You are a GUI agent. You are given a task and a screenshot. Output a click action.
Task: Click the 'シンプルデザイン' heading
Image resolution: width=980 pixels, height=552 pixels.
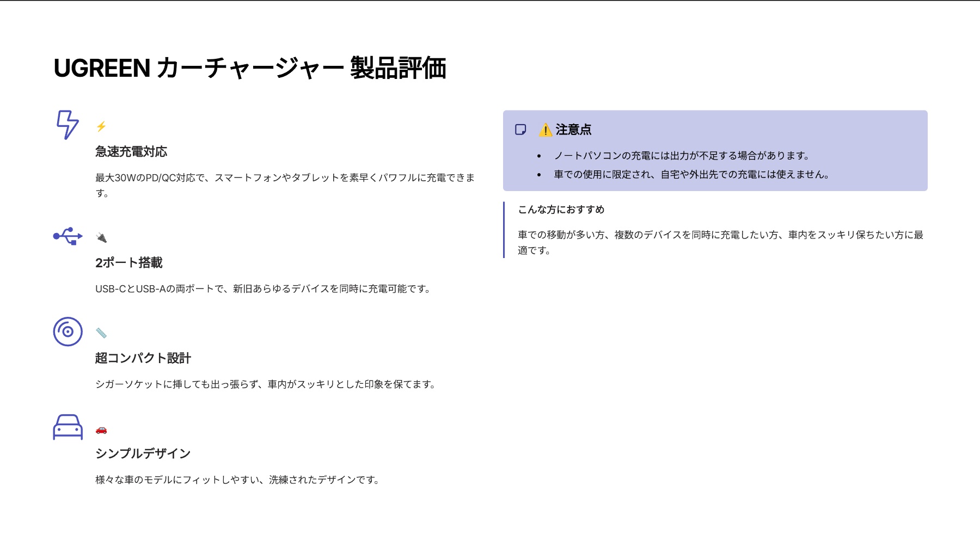143,453
